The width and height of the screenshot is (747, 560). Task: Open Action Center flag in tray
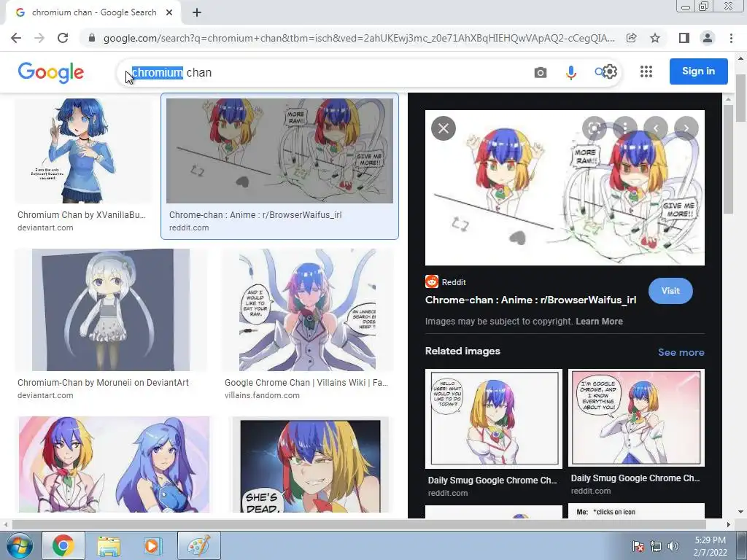pyautogui.click(x=638, y=545)
